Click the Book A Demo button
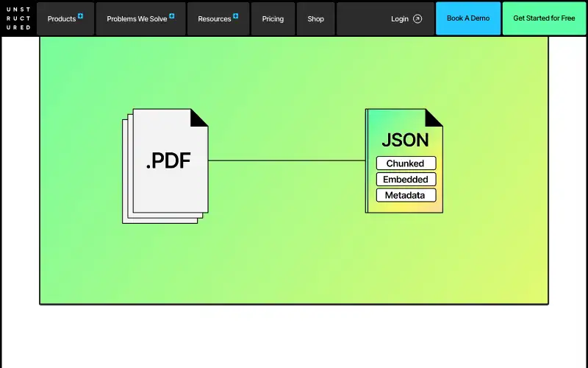The height and width of the screenshot is (368, 588). [x=468, y=18]
